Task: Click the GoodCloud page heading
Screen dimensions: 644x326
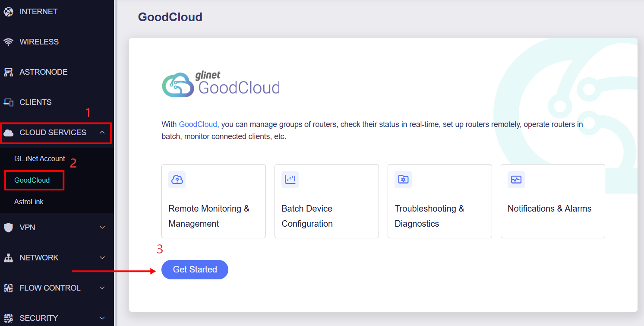Action: point(170,17)
